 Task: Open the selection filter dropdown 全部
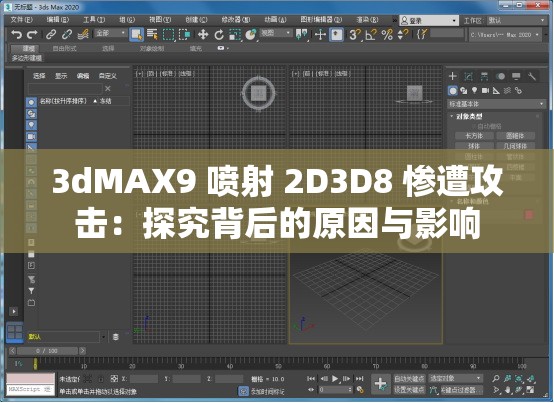tap(110, 33)
